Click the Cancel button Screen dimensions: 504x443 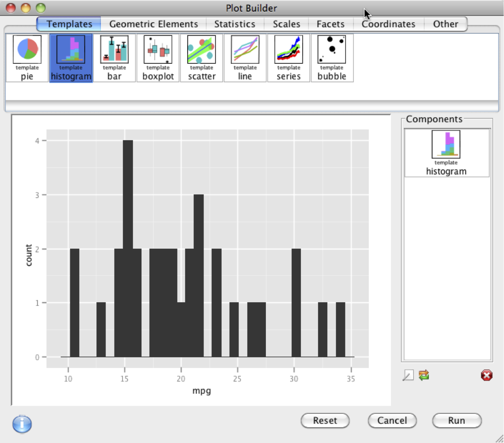point(392,421)
